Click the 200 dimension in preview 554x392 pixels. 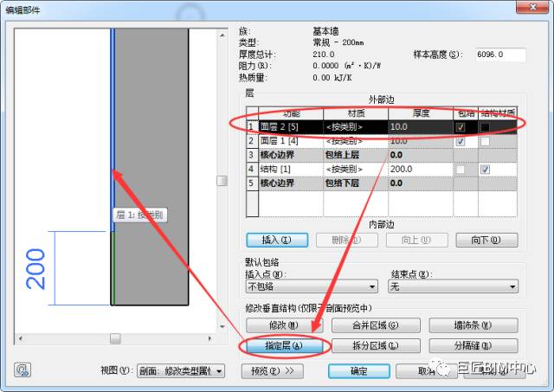click(x=35, y=269)
